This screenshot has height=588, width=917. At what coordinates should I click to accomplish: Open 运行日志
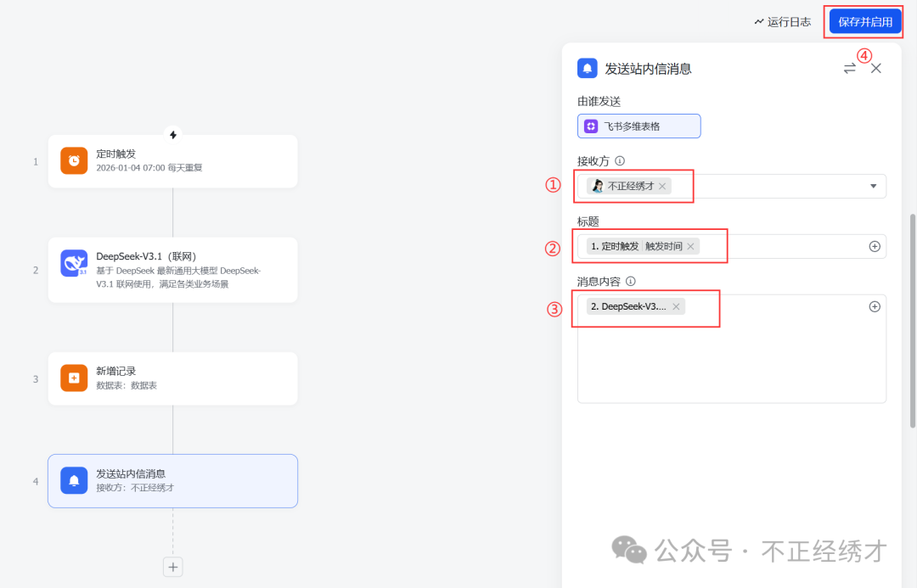click(x=783, y=22)
